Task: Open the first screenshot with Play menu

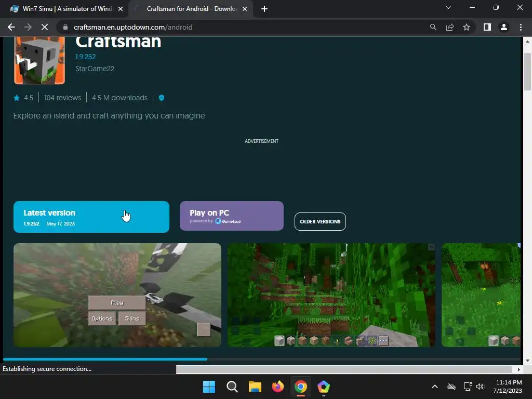Action: pyautogui.click(x=117, y=295)
